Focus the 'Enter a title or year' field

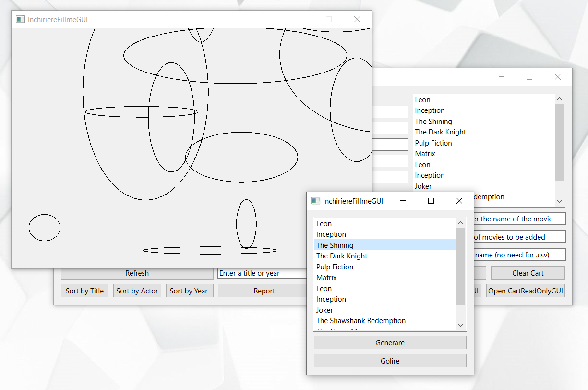pyautogui.click(x=263, y=273)
